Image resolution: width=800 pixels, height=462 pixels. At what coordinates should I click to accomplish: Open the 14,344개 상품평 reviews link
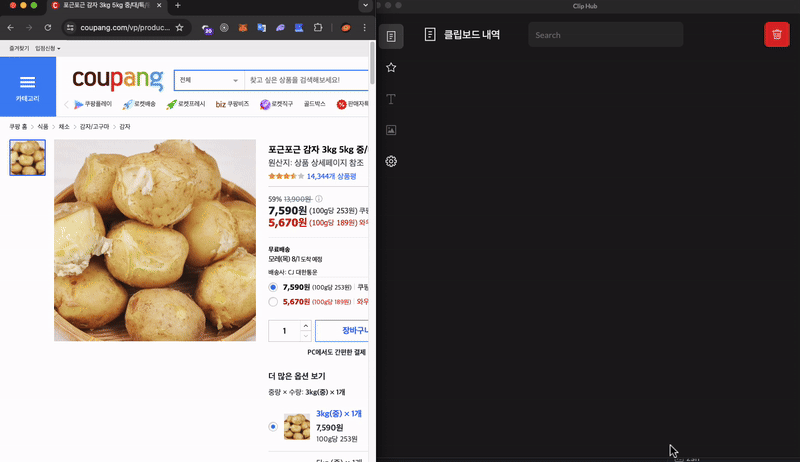point(331,176)
